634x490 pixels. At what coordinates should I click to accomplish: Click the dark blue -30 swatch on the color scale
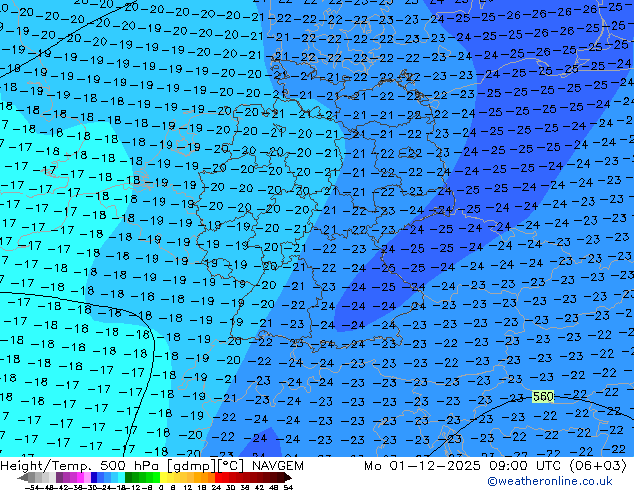[x=94, y=477]
